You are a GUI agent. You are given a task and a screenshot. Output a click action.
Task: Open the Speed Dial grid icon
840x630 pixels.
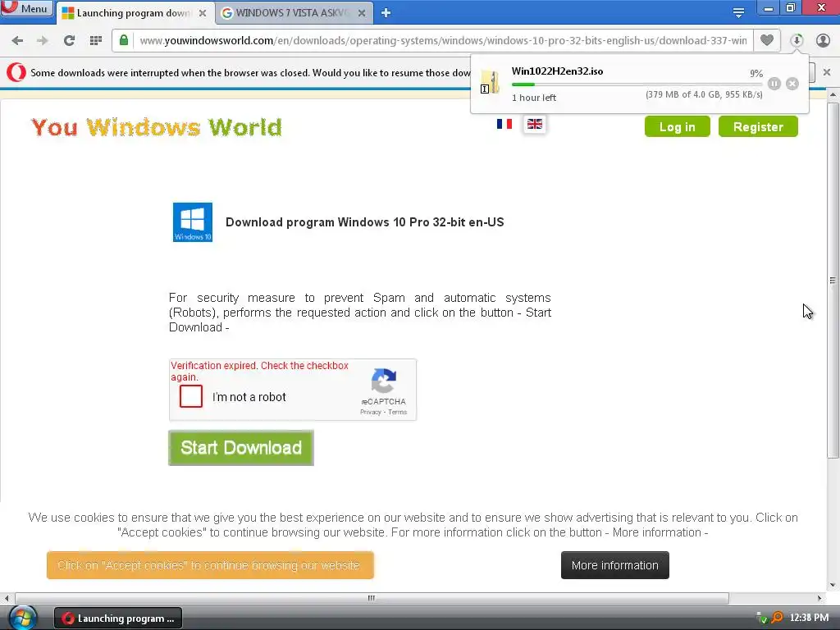(x=96, y=40)
